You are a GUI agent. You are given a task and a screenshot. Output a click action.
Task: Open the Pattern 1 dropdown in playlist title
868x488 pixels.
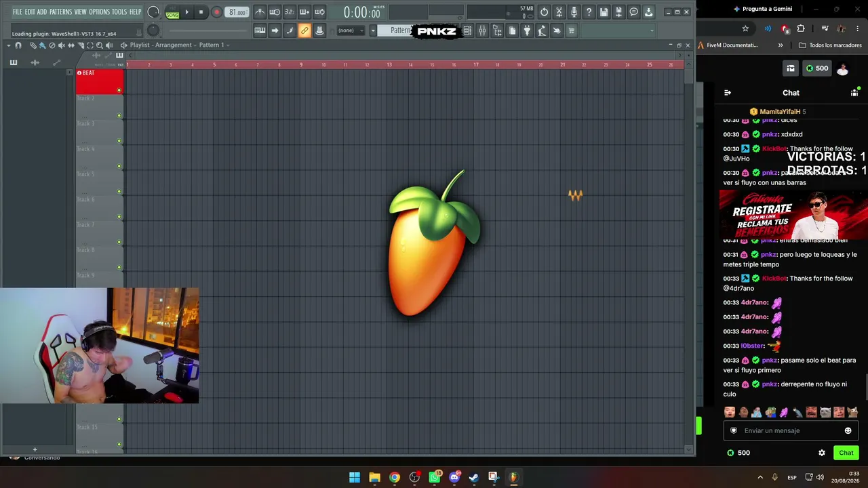214,45
